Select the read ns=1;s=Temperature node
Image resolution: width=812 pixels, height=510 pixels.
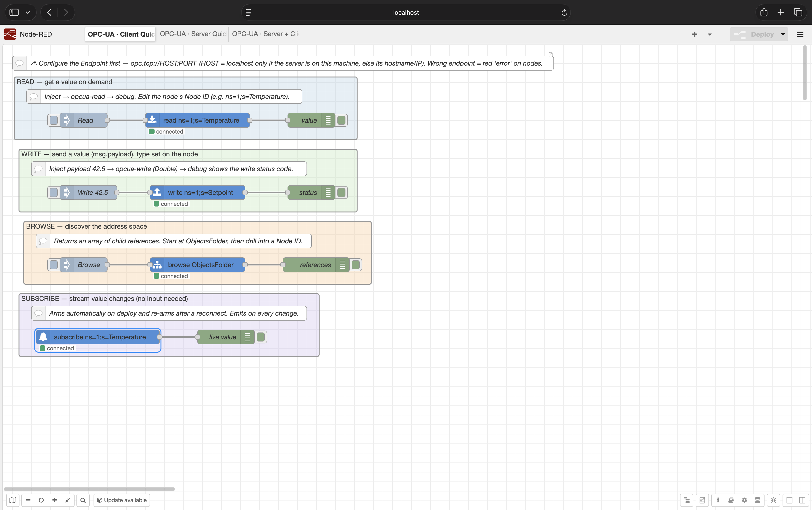(198, 120)
